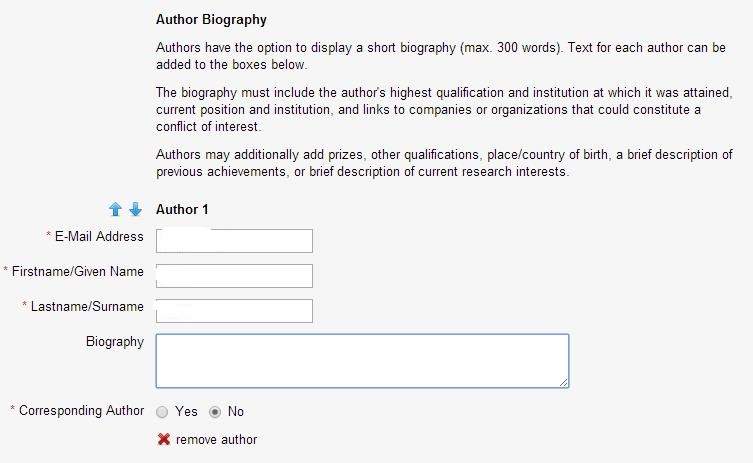Click the Lastname/Surname label
Viewport: 753px width, 463px height.
87,307
